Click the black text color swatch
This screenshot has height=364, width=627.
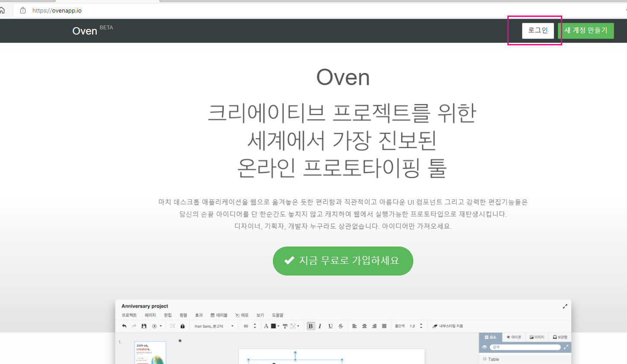click(x=273, y=326)
